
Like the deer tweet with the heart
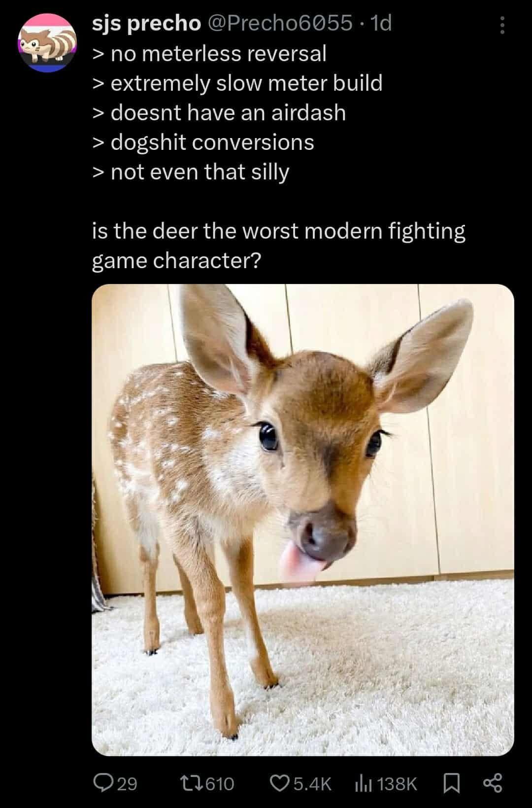click(280, 783)
